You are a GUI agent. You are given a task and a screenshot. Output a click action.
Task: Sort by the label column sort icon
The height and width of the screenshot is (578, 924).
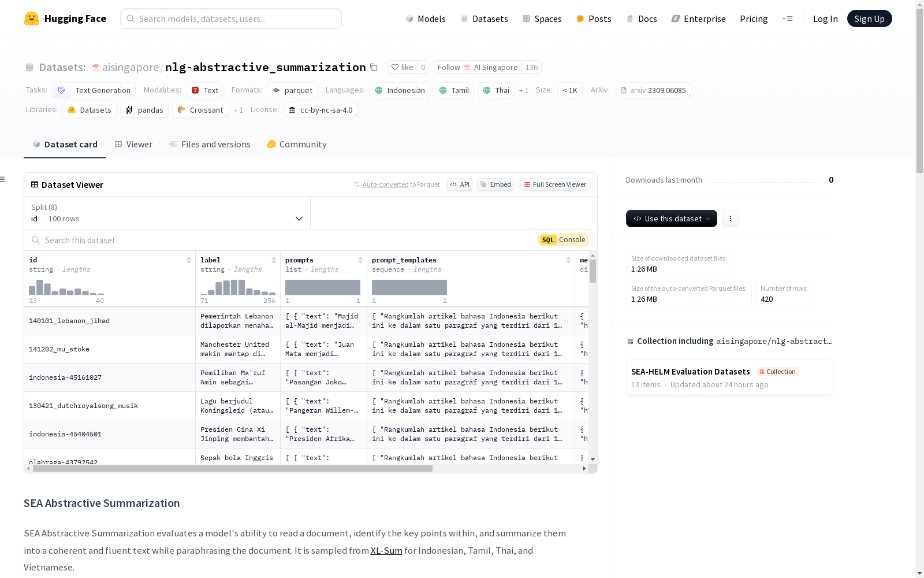click(x=274, y=260)
